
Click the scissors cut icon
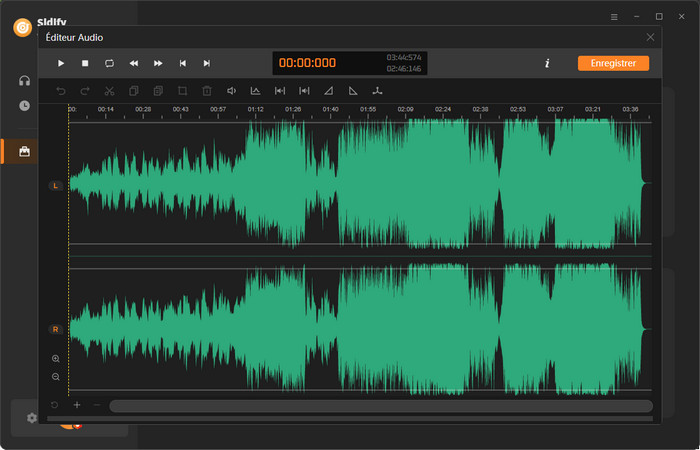(x=109, y=91)
